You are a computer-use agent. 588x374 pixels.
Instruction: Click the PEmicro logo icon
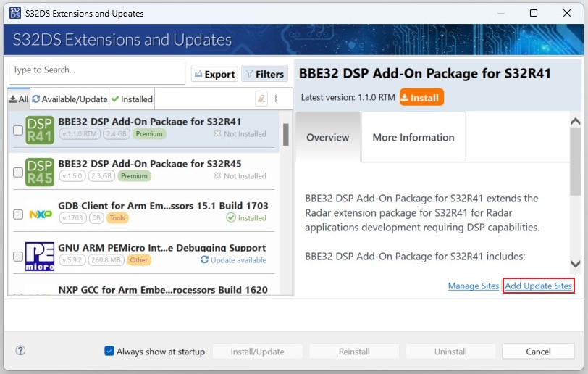tap(40, 256)
